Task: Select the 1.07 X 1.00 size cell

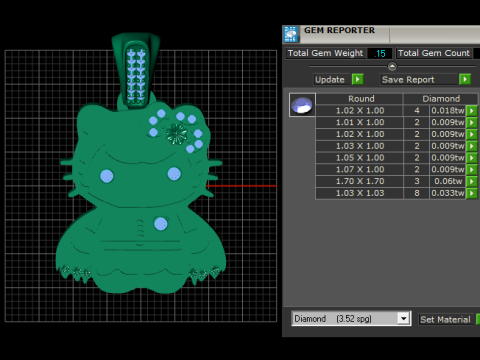Action: coord(360,170)
